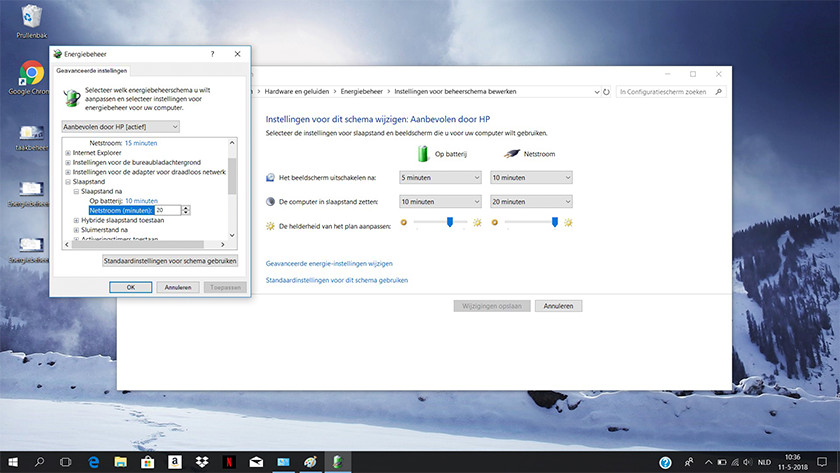This screenshot has height=473, width=840.
Task: Switch to the Control Panel taskbar window icon
Action: coord(283,462)
